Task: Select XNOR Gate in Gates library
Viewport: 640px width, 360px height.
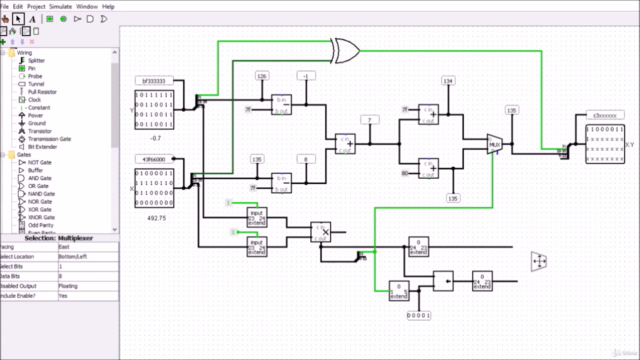Action: pyautogui.click(x=41, y=217)
